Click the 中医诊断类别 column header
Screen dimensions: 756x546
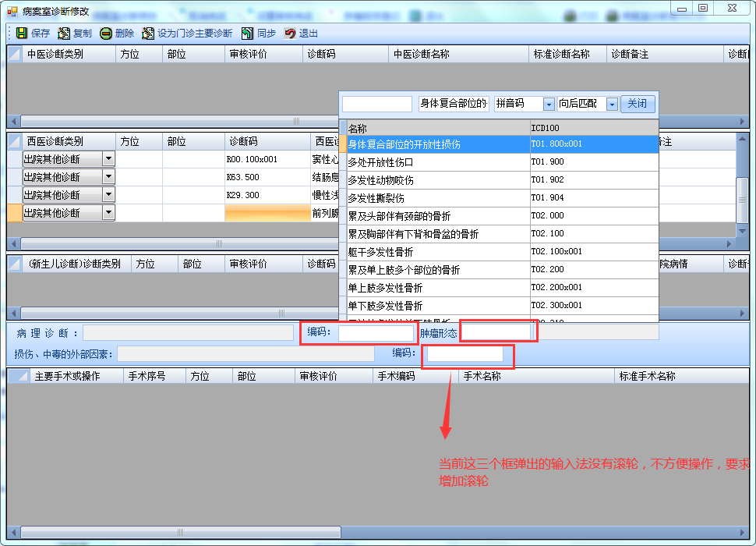pos(69,54)
